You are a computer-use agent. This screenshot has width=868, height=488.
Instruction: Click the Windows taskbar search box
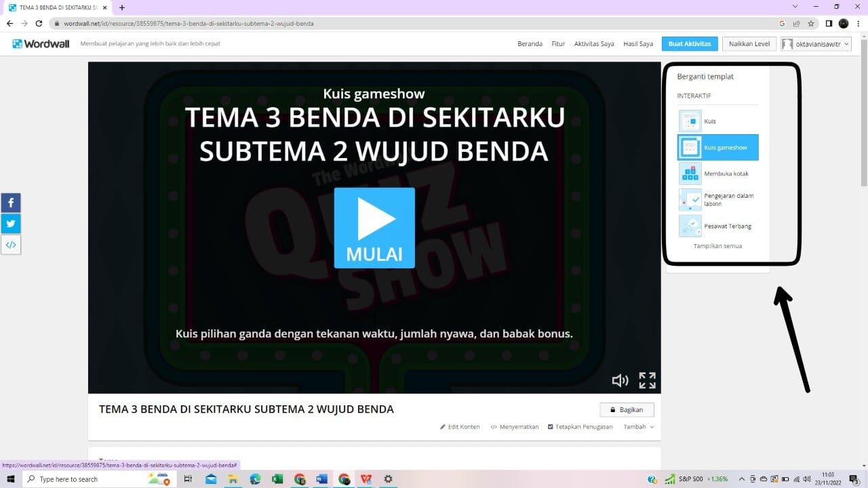99,479
